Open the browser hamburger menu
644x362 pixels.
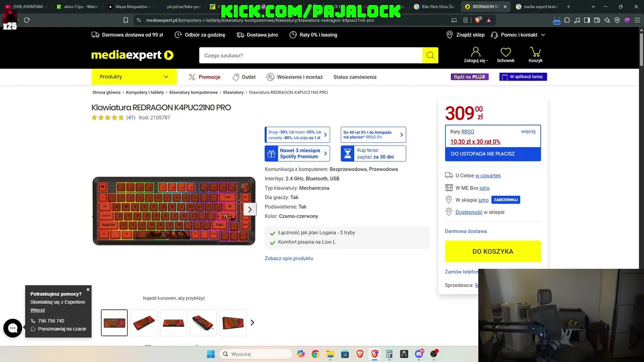(637, 20)
